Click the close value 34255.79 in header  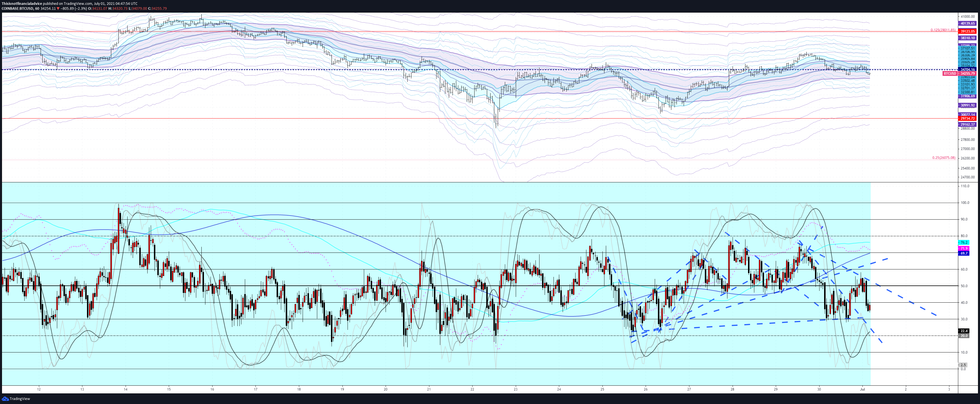159,8
